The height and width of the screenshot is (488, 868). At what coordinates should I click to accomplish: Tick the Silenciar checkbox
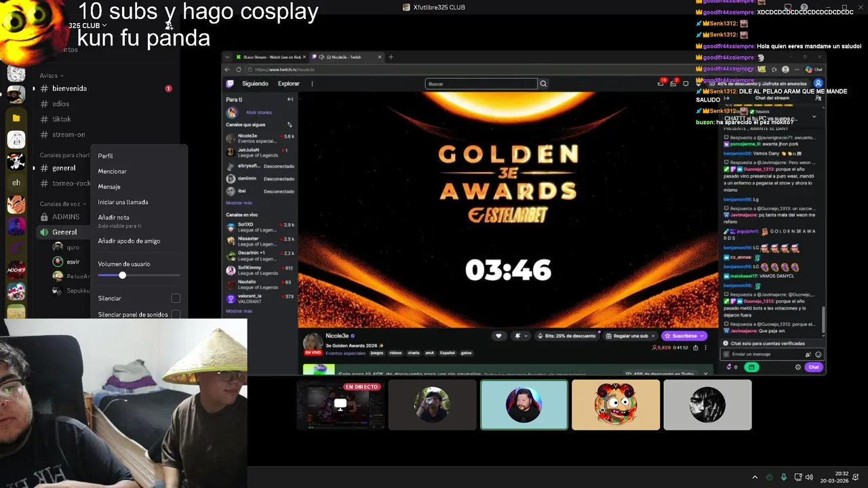pyautogui.click(x=176, y=298)
